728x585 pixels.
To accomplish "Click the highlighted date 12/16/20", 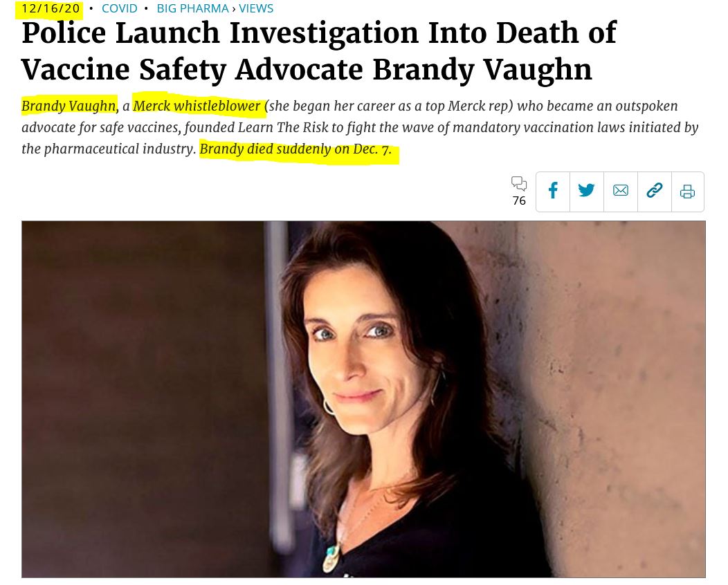I will [x=51, y=8].
